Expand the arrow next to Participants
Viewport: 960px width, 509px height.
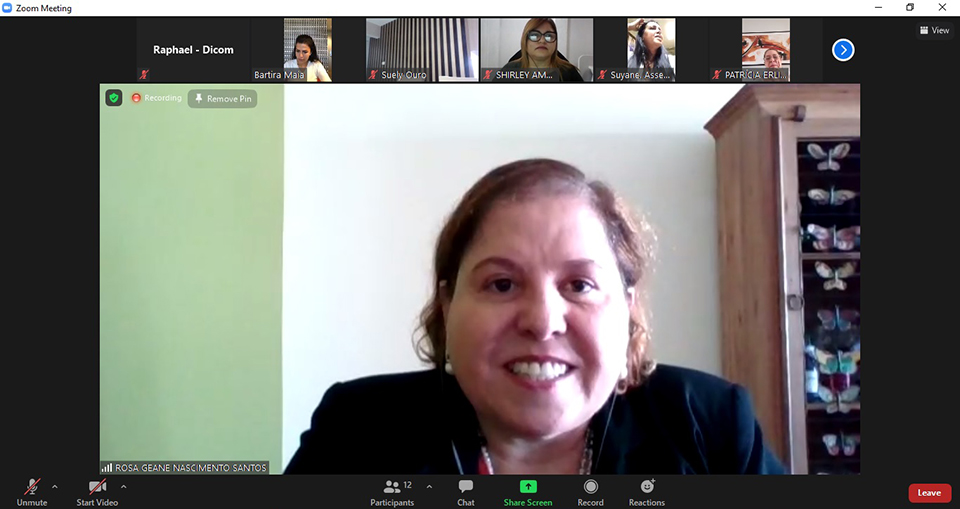[429, 487]
